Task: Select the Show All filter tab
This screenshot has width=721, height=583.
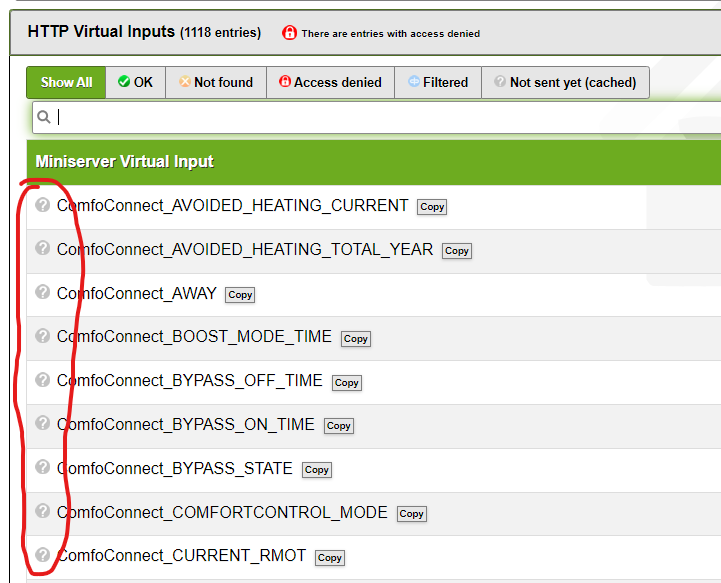Action: (x=66, y=82)
